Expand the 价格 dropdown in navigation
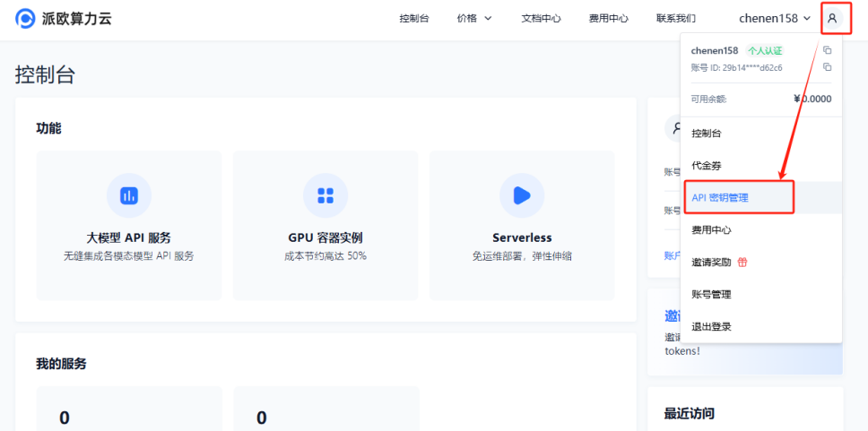This screenshot has height=431, width=868. tap(474, 18)
